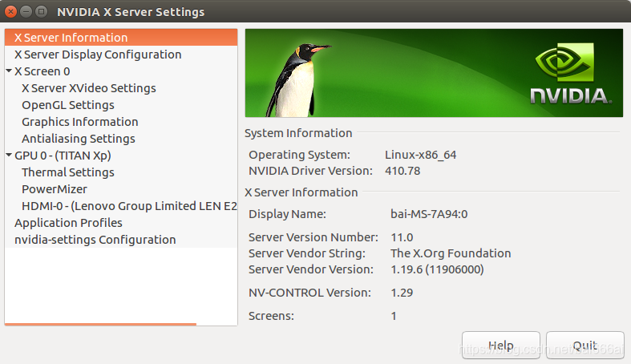Screen dimensions: 631x364
Task: Collapse the GPU 0 tree arrow
Action: point(9,155)
